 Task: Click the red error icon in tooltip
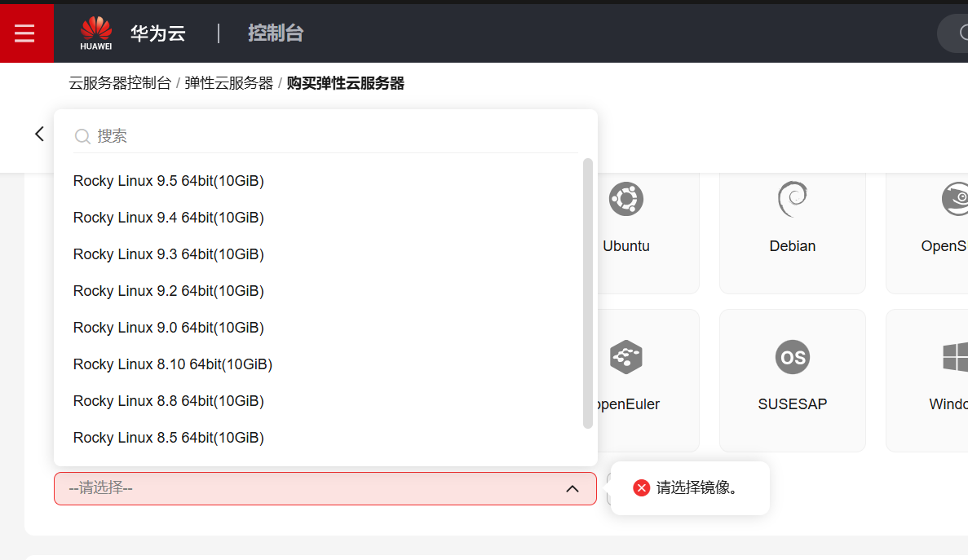[x=642, y=487]
